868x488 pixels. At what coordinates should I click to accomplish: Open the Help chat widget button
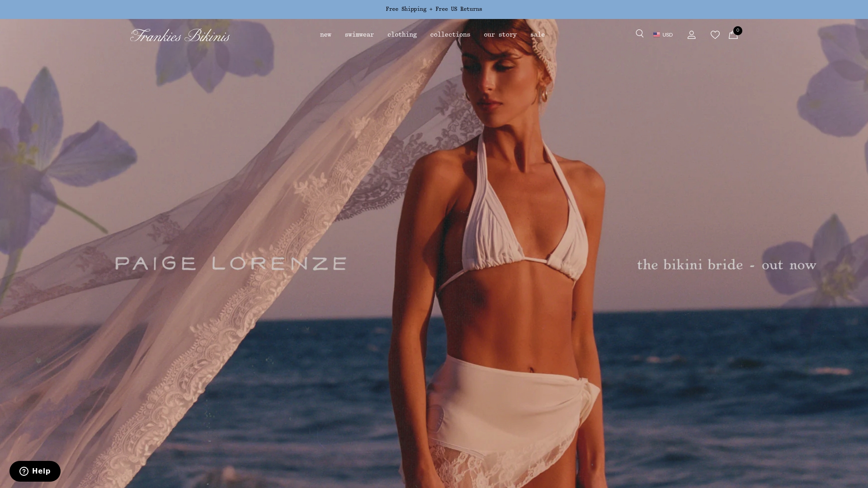pos(35,471)
